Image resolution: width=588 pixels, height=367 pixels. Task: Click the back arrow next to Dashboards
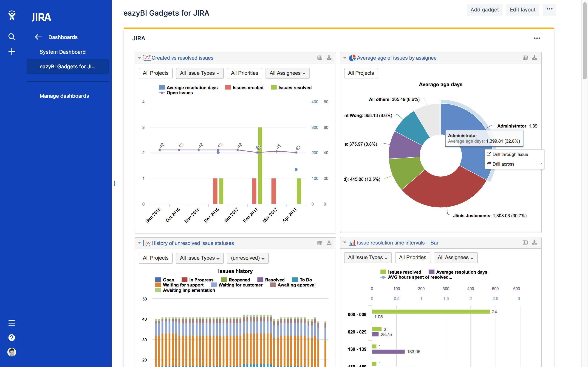pyautogui.click(x=38, y=37)
